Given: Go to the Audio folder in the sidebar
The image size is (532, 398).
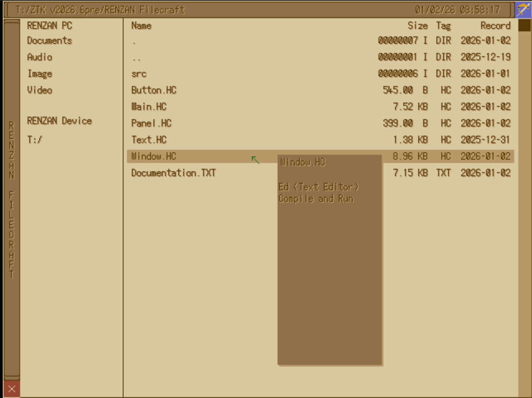Looking at the screenshot, I should (x=40, y=57).
